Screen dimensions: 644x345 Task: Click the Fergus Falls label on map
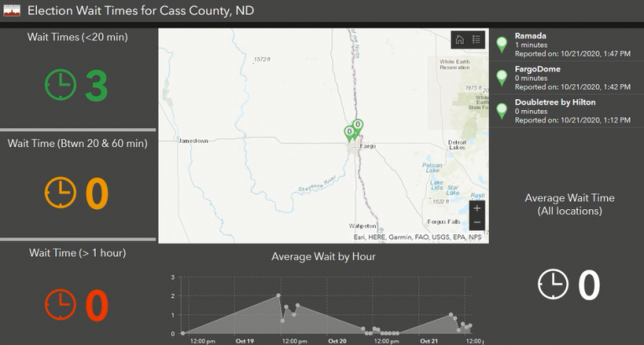tap(444, 222)
